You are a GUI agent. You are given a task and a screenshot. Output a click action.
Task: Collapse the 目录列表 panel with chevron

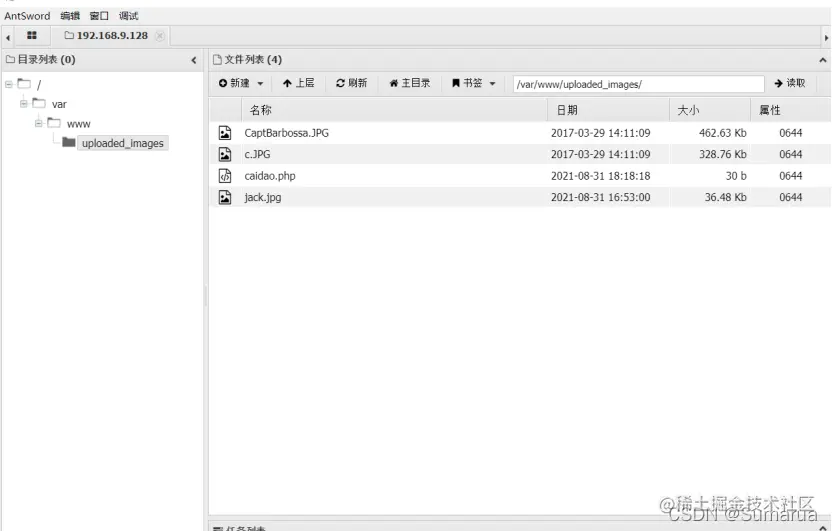click(x=194, y=60)
